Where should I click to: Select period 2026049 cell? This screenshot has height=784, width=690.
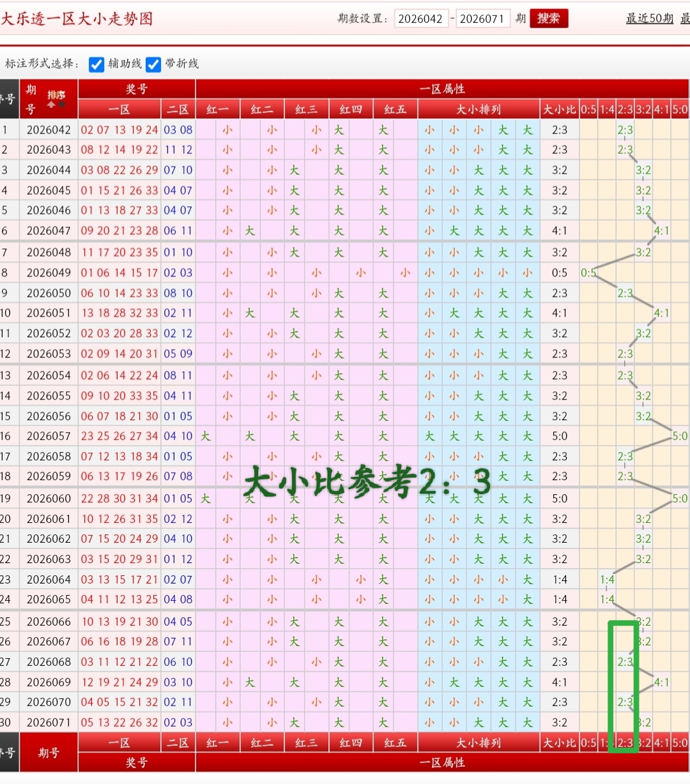[x=49, y=273]
